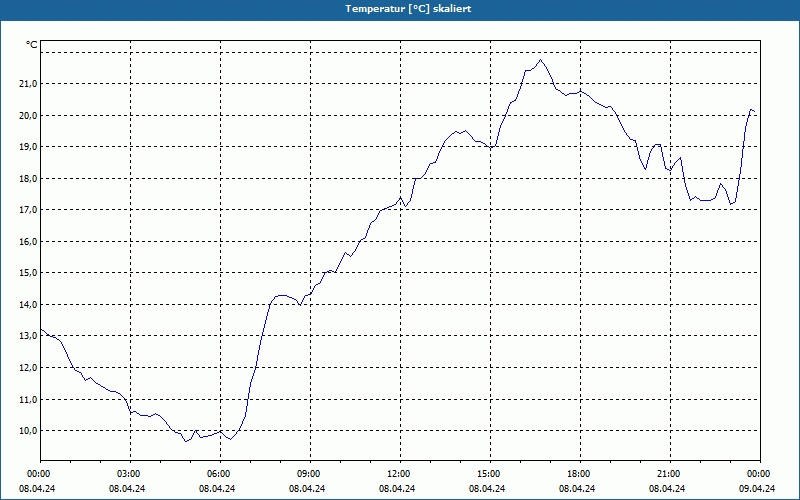
Task: Click the "00:00" label above 08.04.24
Action: [38, 474]
